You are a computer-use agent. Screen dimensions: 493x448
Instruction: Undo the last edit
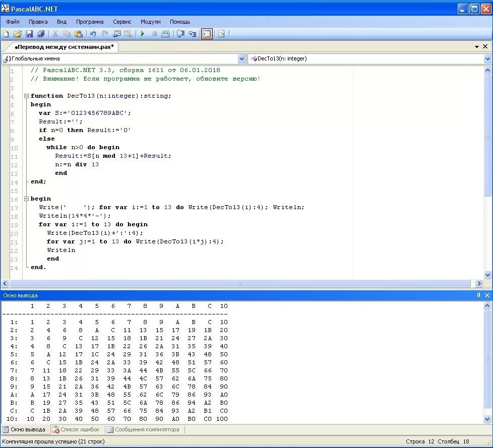(x=93, y=34)
